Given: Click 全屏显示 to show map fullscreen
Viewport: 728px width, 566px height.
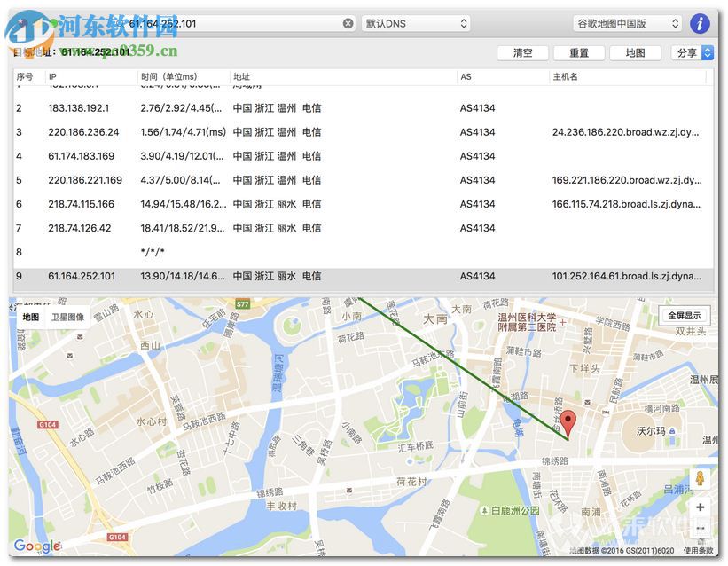Looking at the screenshot, I should click(x=684, y=315).
